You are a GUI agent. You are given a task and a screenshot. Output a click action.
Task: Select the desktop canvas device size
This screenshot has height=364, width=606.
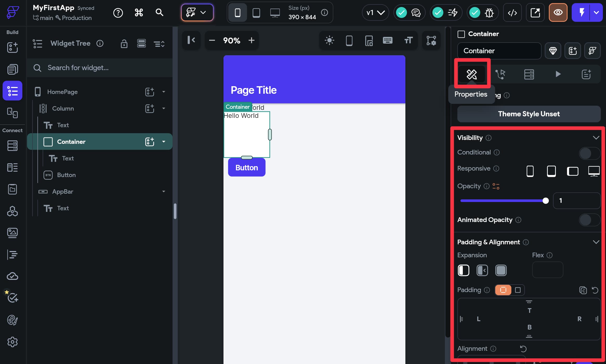pos(275,12)
